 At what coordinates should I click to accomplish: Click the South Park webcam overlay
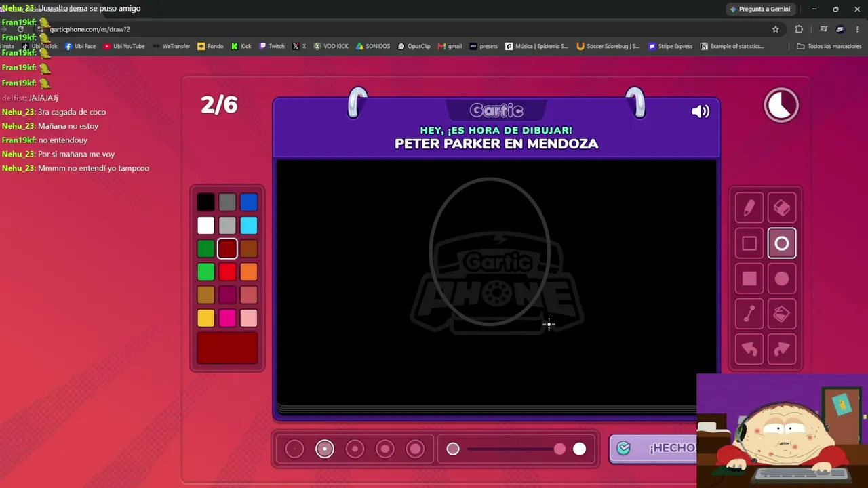point(782,430)
